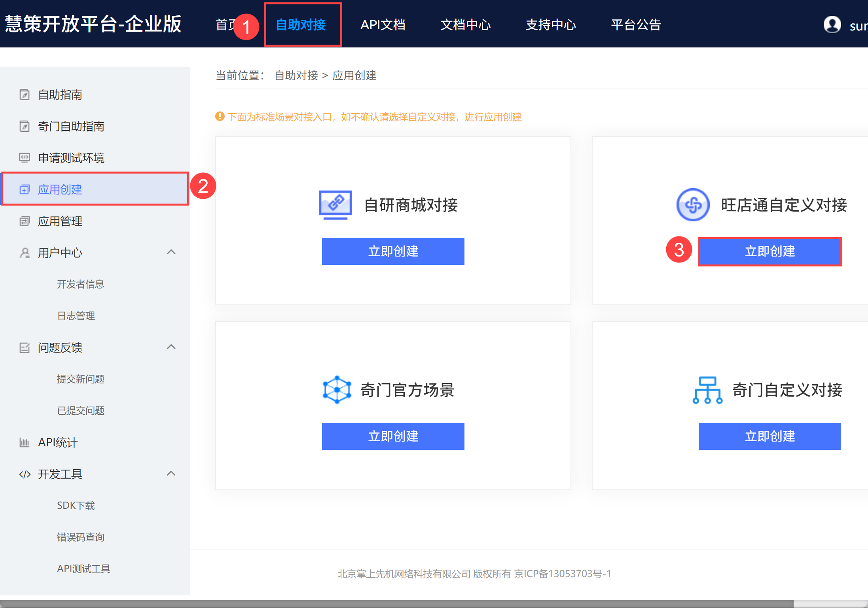Click the 慧策开放平台-企业版 site title
The image size is (868, 608).
93,24
